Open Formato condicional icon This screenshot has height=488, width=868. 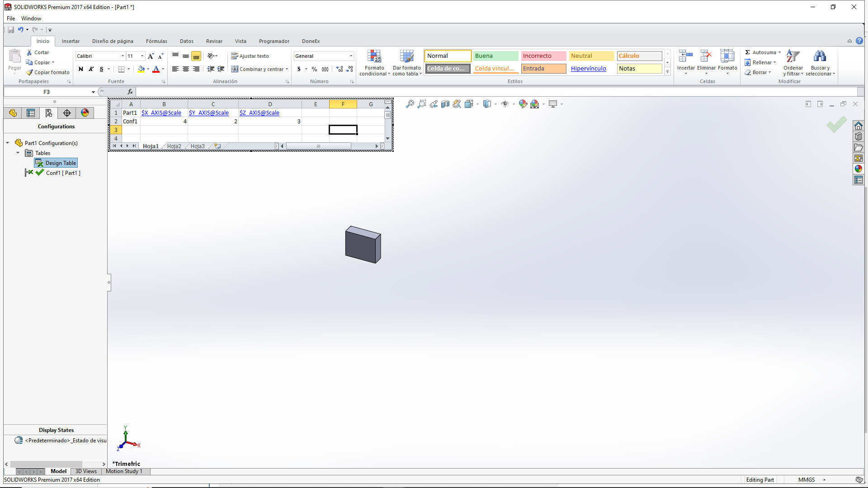(x=374, y=56)
